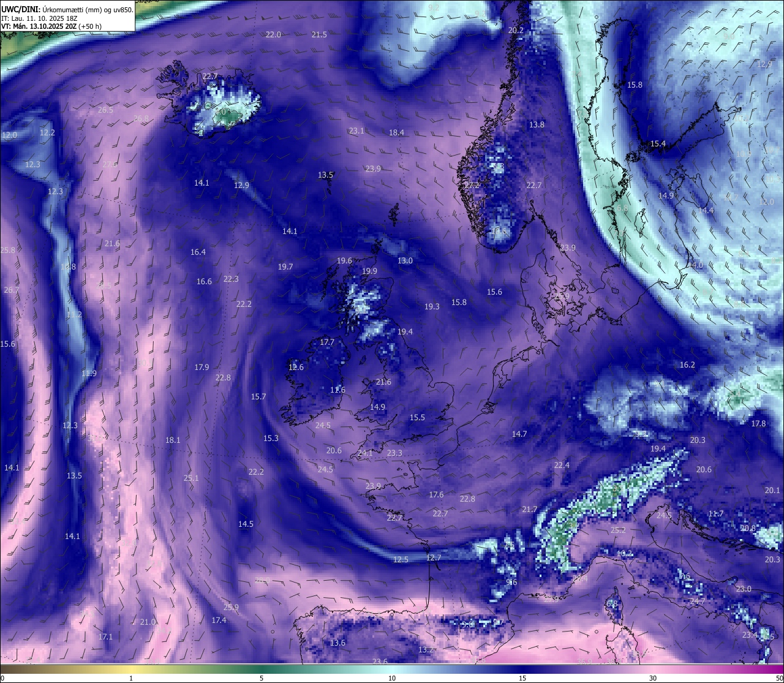Click the map value 21.7
The width and height of the screenshot is (784, 683).
click(529, 510)
